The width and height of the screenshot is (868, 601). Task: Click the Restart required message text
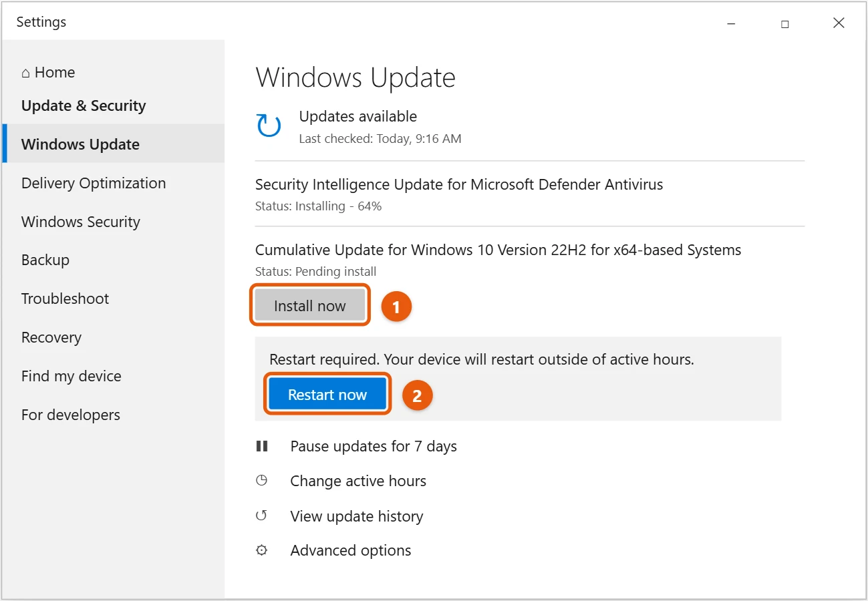tap(482, 359)
